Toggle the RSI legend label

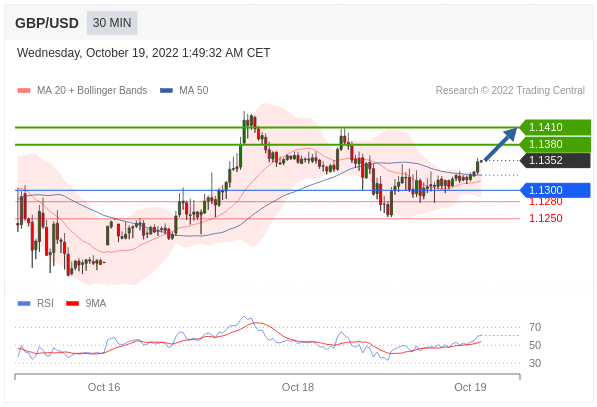tap(45, 303)
